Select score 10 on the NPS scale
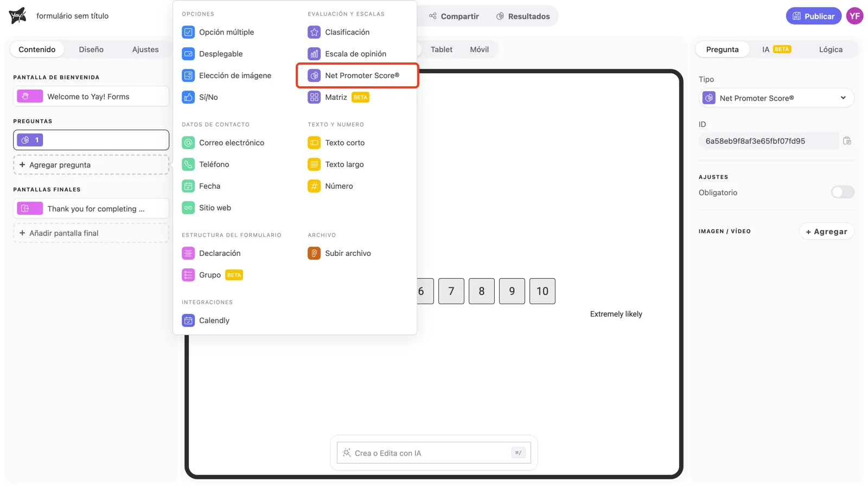Viewport: 868px width, 488px height. [x=542, y=291]
